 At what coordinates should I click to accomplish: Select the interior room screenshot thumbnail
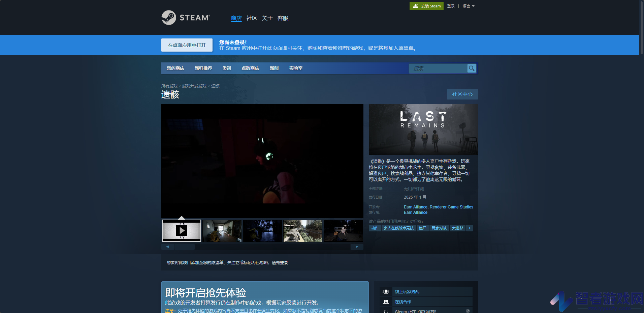coord(222,231)
